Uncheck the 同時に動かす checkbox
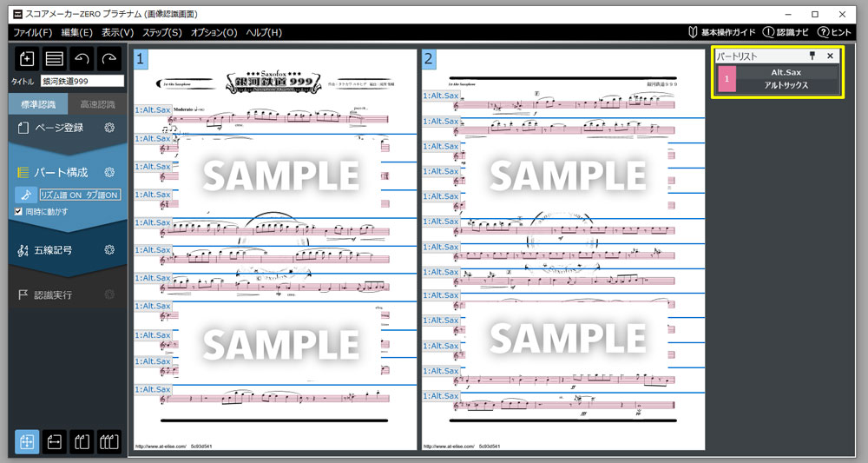This screenshot has height=463, width=868. [x=18, y=212]
